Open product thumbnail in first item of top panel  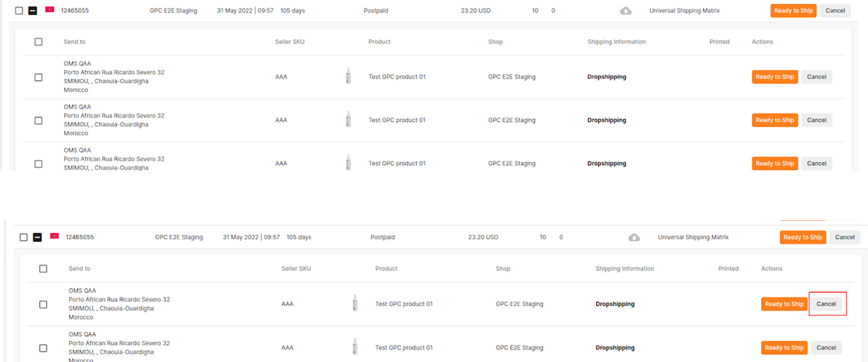(x=348, y=76)
